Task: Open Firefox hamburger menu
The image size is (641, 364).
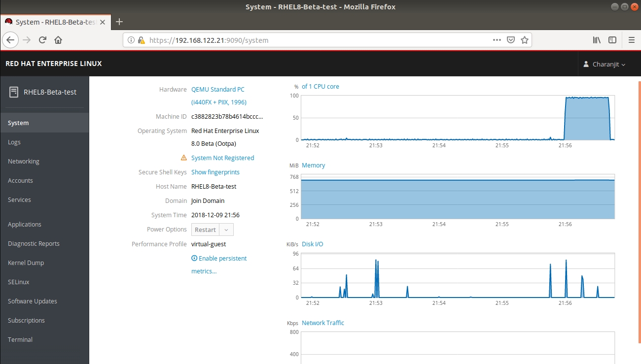Action: point(631,40)
